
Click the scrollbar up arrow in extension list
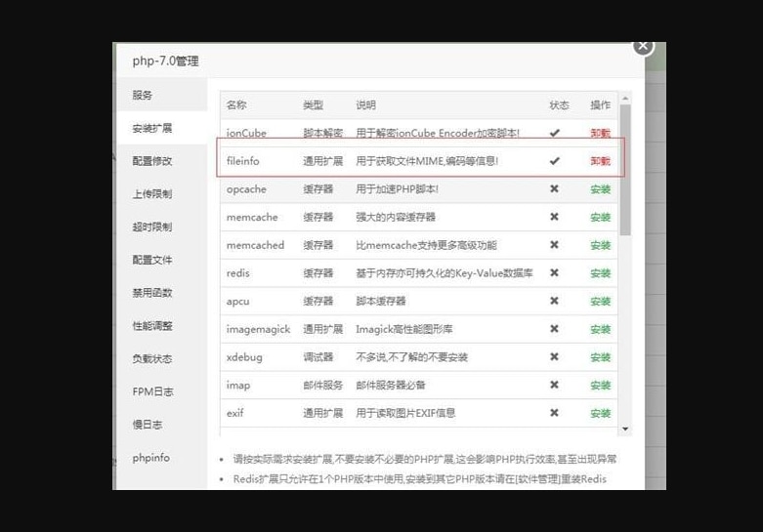tap(625, 98)
